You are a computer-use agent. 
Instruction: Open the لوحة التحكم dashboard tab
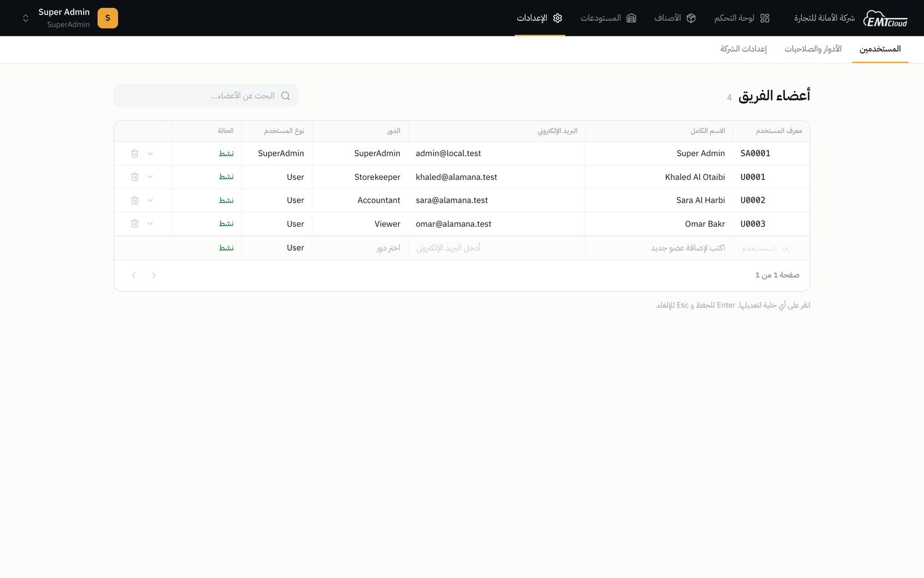click(742, 18)
